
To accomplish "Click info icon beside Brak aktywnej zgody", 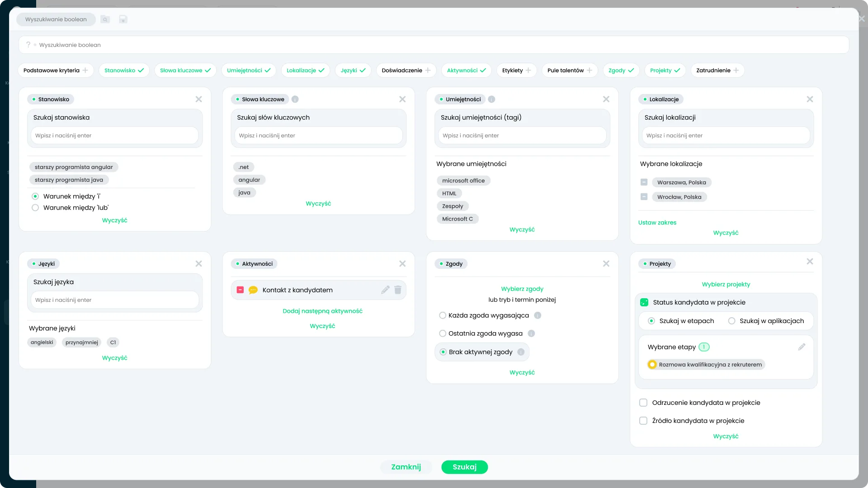I will [x=521, y=352].
